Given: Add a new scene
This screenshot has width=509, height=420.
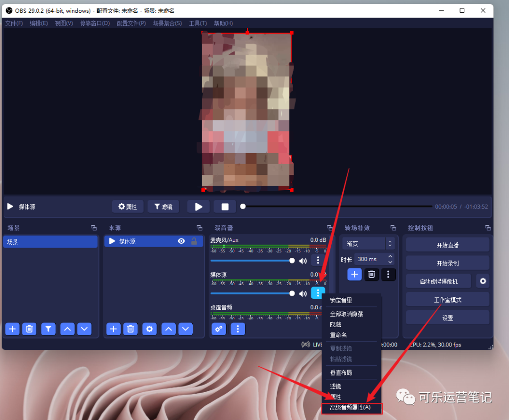Looking at the screenshot, I should click(x=12, y=329).
